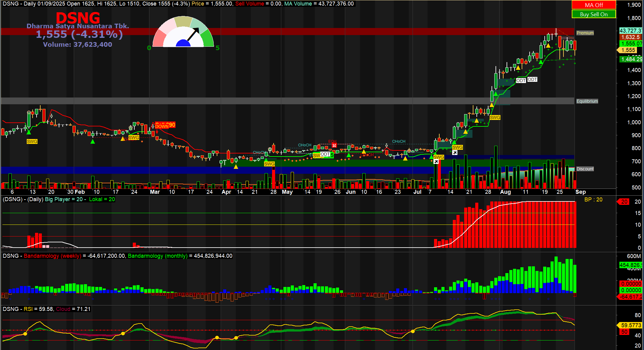This screenshot has height=350, width=644.
Task: Click the sentiment gauge needle arrow
Action: click(193, 34)
